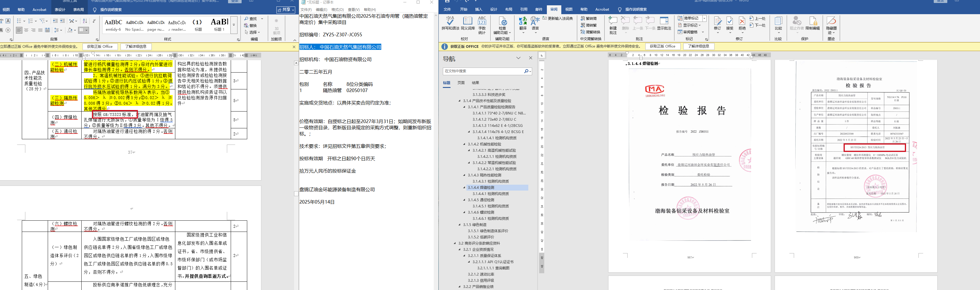Open the 选择 select dropdown
The width and height of the screenshot is (980, 290).
pyautogui.click(x=252, y=32)
